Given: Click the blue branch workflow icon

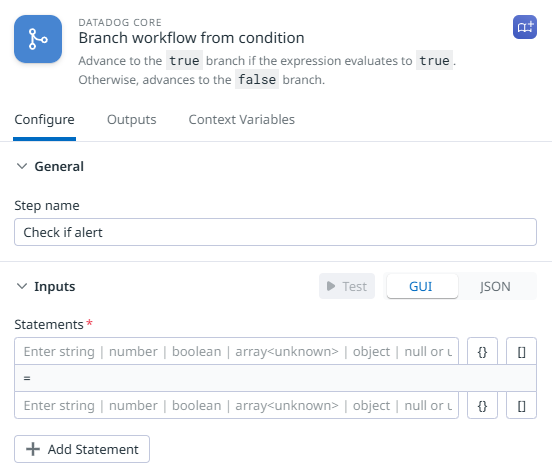Looking at the screenshot, I should (x=38, y=39).
